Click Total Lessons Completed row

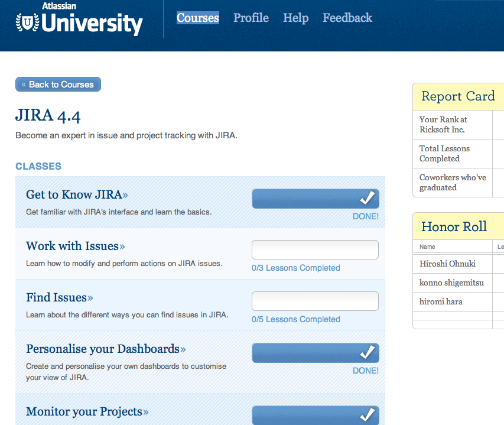pyautogui.click(x=459, y=154)
